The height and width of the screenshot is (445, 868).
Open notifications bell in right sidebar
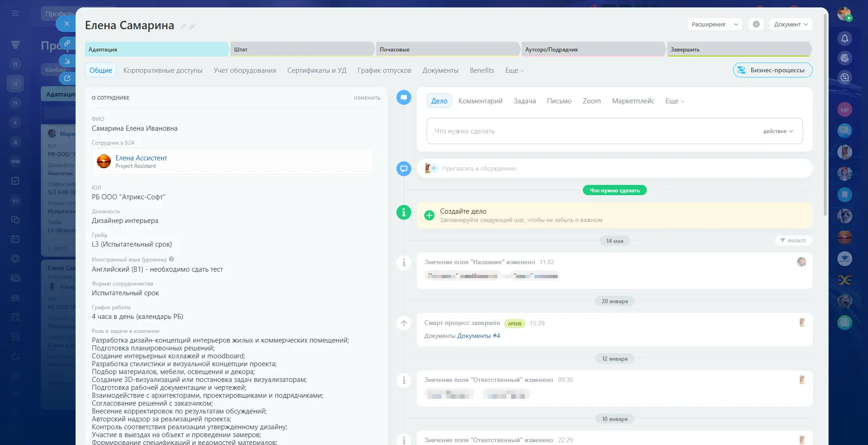845,38
